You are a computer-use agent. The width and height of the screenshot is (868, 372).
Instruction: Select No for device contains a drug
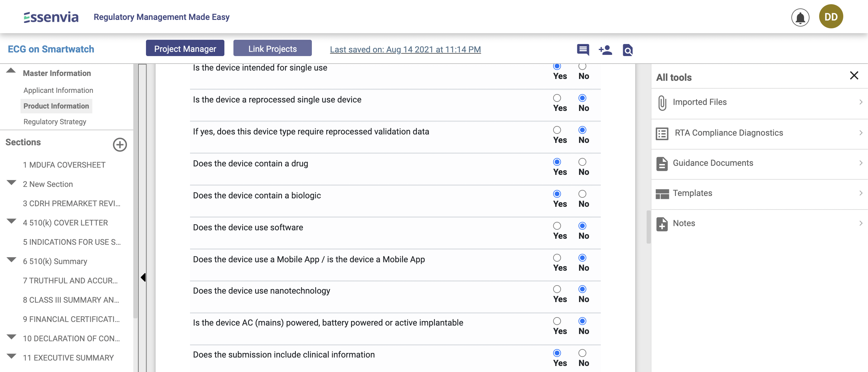(582, 162)
